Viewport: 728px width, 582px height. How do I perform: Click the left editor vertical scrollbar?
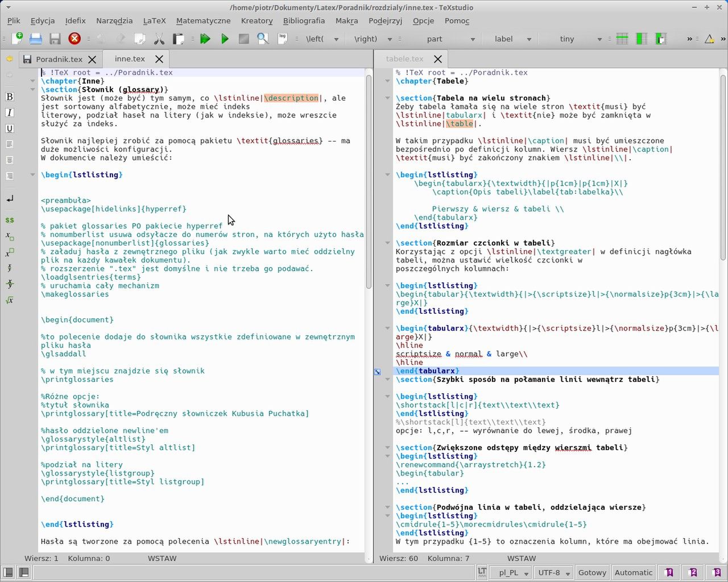click(369, 182)
